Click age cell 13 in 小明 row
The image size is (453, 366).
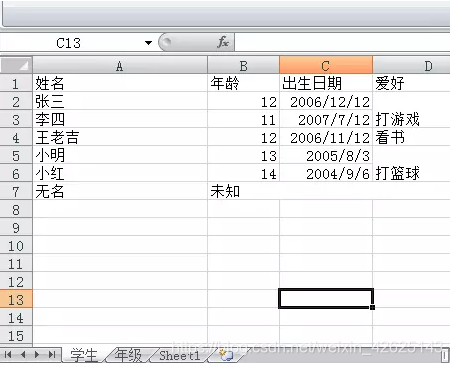point(243,155)
